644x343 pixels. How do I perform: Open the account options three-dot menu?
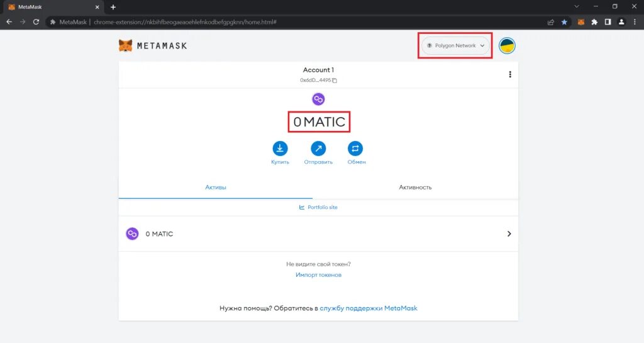click(510, 74)
